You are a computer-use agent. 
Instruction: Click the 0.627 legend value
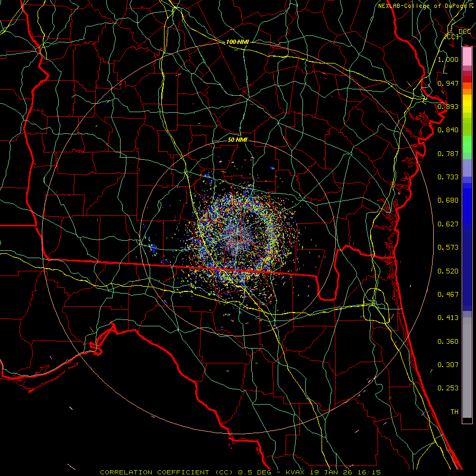pos(448,224)
